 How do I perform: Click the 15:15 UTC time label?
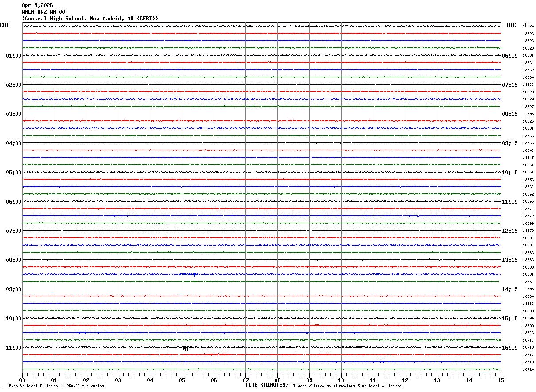click(x=510, y=319)
